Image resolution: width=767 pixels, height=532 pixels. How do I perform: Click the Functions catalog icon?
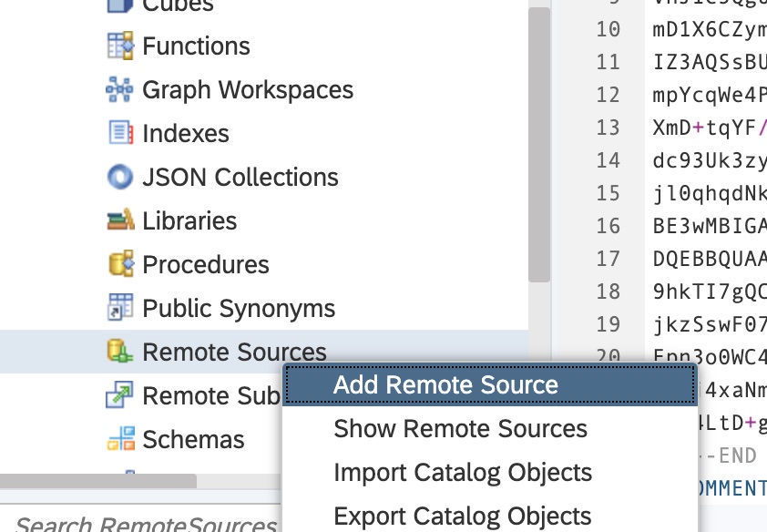click(120, 46)
